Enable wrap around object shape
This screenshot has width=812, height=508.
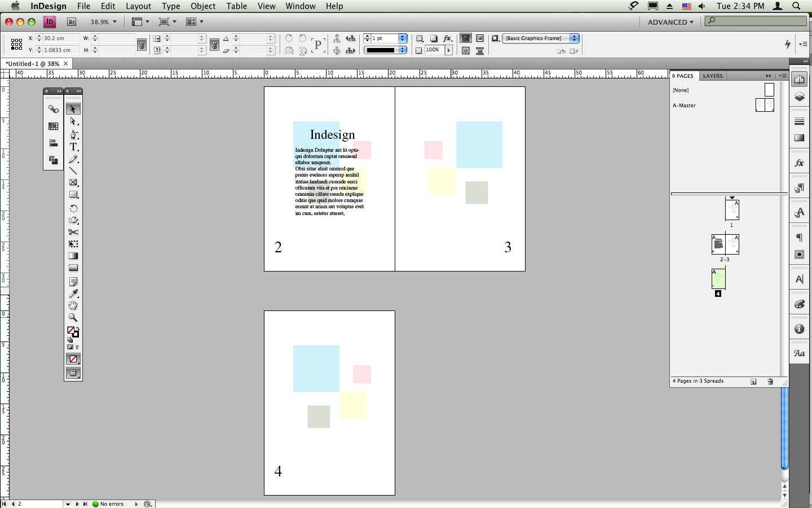466,51
